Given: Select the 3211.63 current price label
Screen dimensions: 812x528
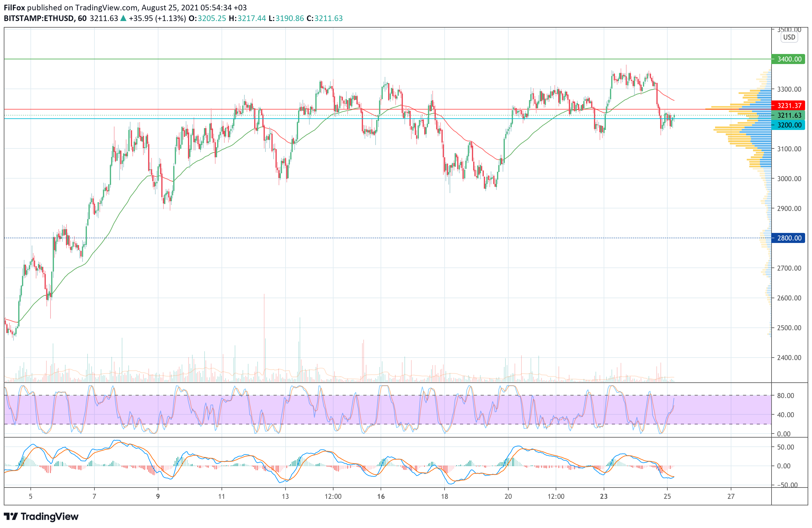Looking at the screenshot, I should pyautogui.click(x=789, y=115).
